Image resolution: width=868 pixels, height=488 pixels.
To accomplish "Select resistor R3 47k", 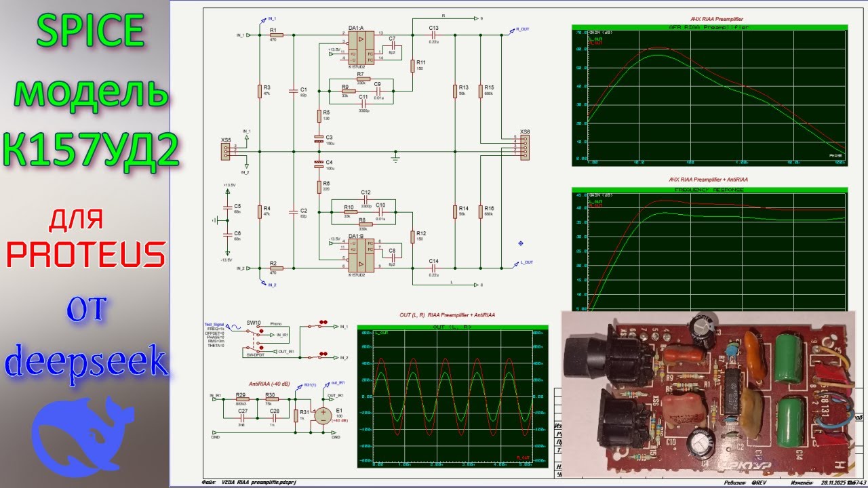I will 259,91.
